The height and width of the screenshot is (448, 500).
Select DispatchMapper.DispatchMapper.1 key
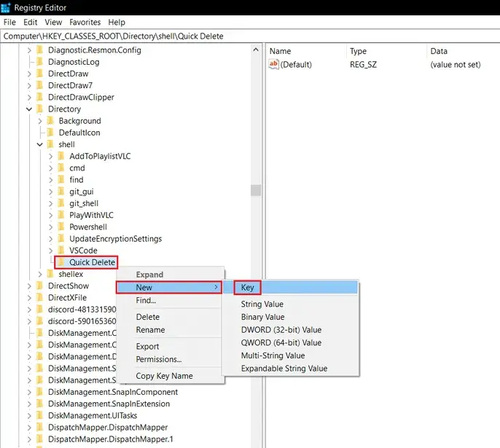110,439
